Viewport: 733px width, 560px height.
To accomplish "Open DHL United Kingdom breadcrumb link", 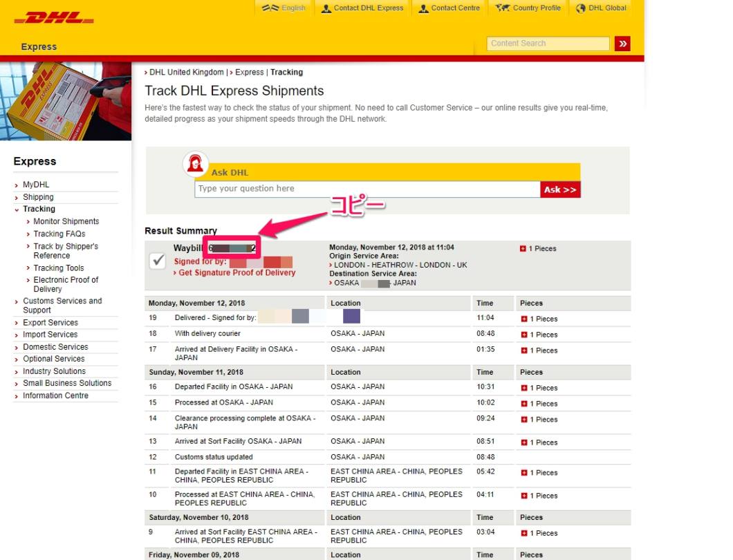I will coord(186,73).
